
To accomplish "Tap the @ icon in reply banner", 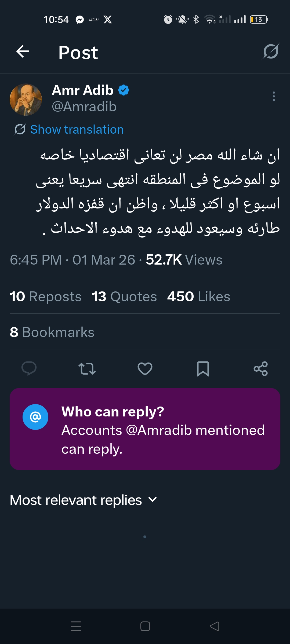I will (35, 417).
